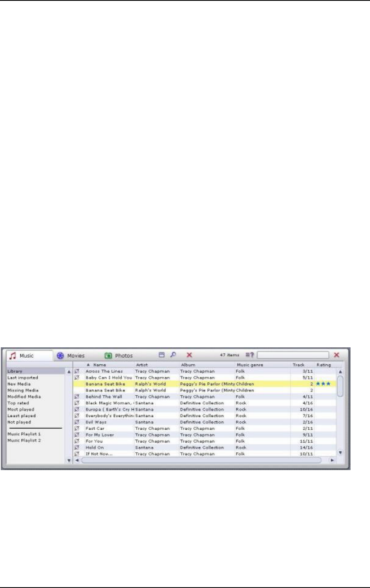Sort by the Music genre column header
Viewport: 370px width, 588px height.
(263, 365)
